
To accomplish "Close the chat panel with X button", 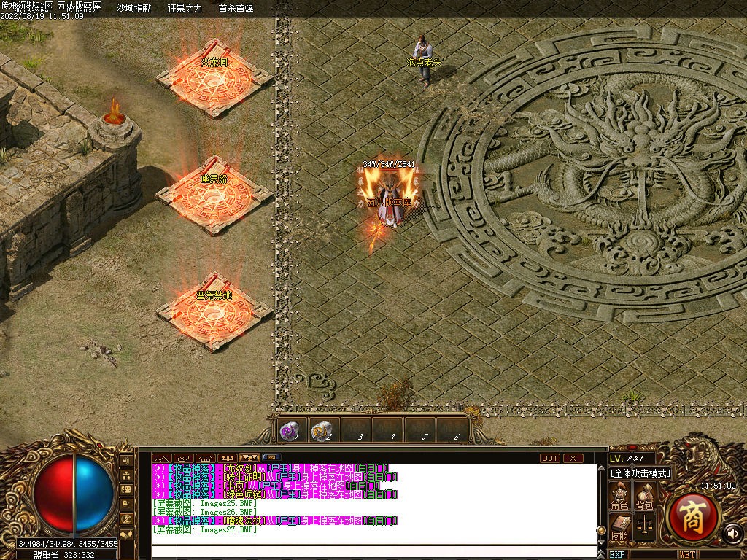I will coord(573,458).
